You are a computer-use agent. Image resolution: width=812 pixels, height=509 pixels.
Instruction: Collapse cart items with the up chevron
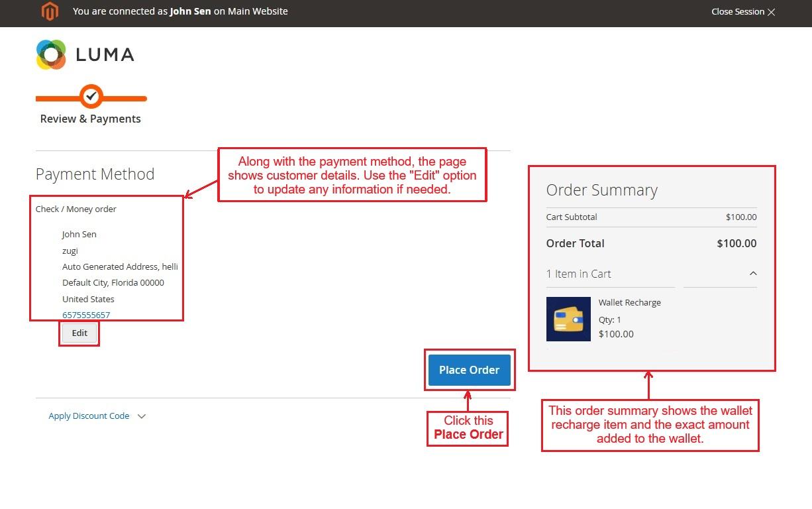[752, 274]
